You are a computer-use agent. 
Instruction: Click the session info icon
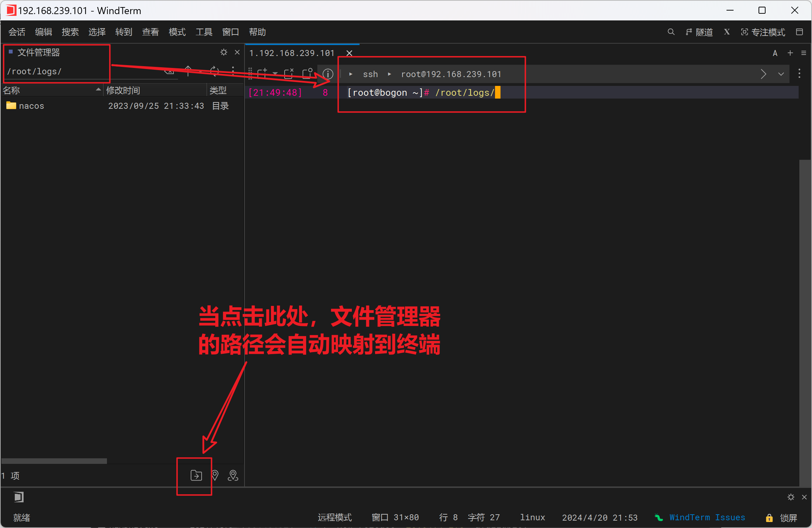pos(328,74)
